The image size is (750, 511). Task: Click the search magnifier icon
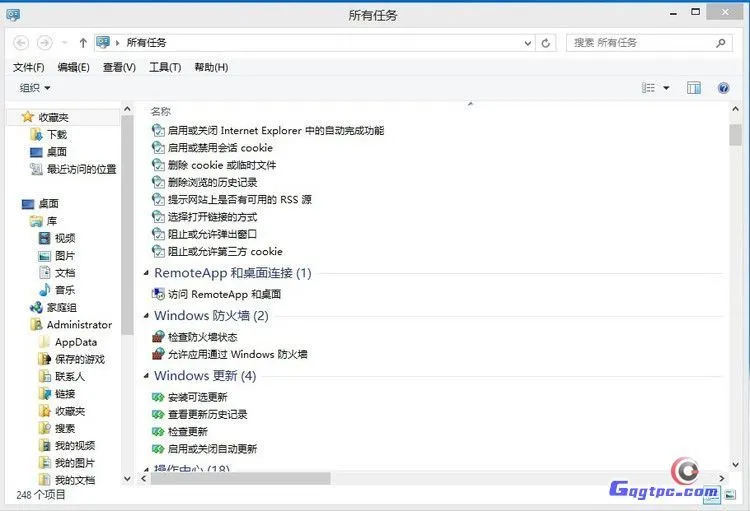coord(721,43)
